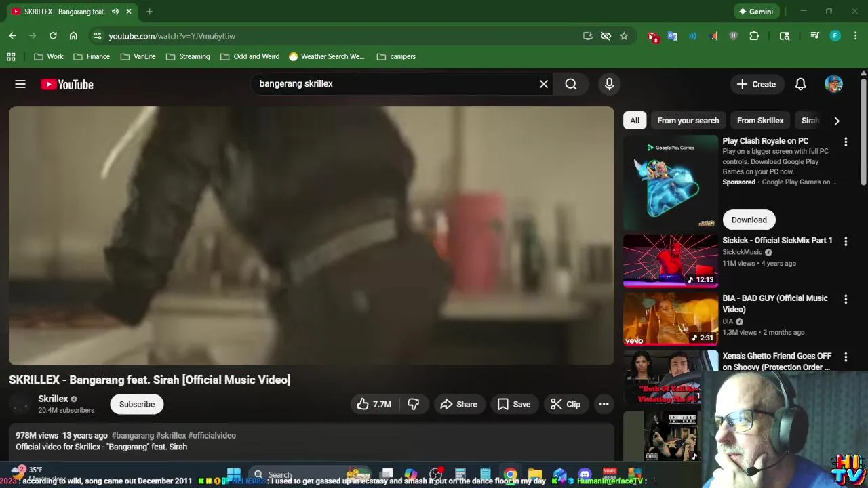Open Chrome three-dot menu
Image resolution: width=868 pixels, height=488 pixels.
click(856, 36)
